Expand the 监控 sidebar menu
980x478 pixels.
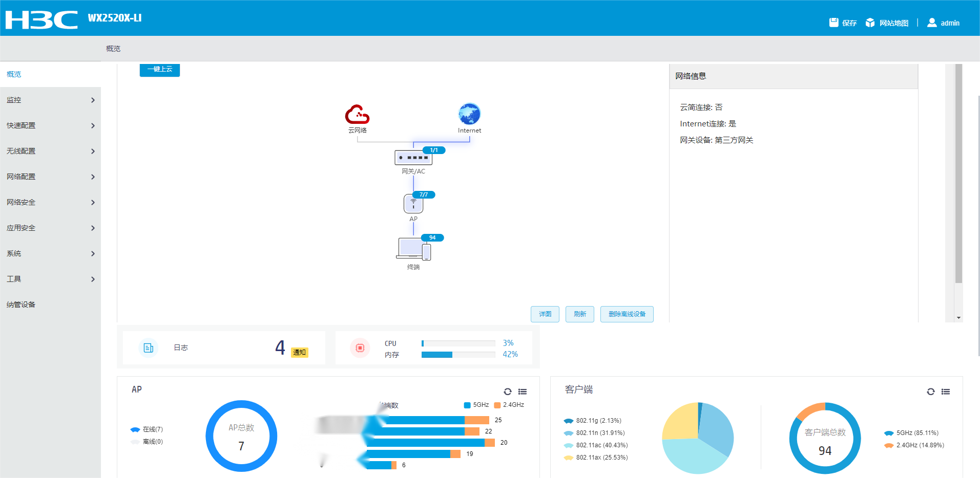pos(50,100)
